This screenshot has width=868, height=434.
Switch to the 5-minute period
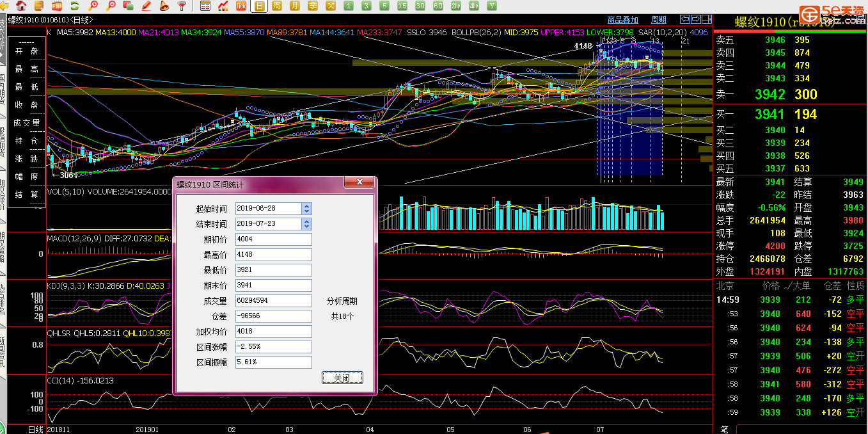pos(384,6)
